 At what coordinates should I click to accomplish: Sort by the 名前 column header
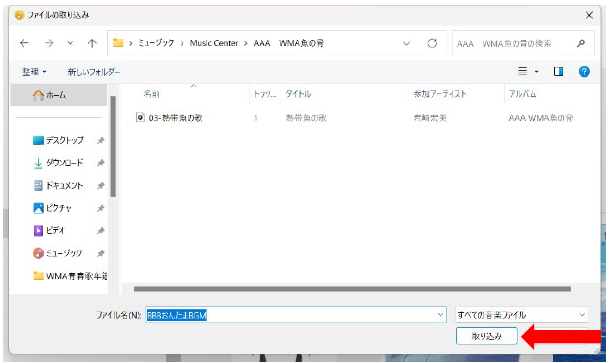click(x=152, y=94)
